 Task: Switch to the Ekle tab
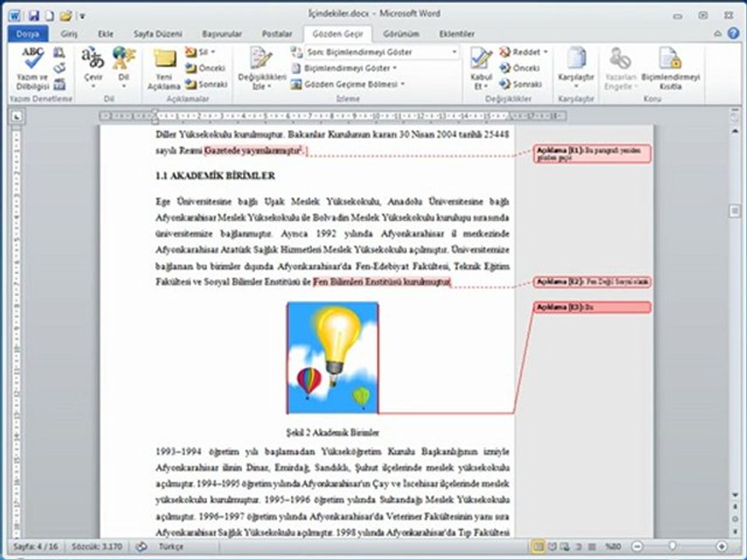coord(105,33)
